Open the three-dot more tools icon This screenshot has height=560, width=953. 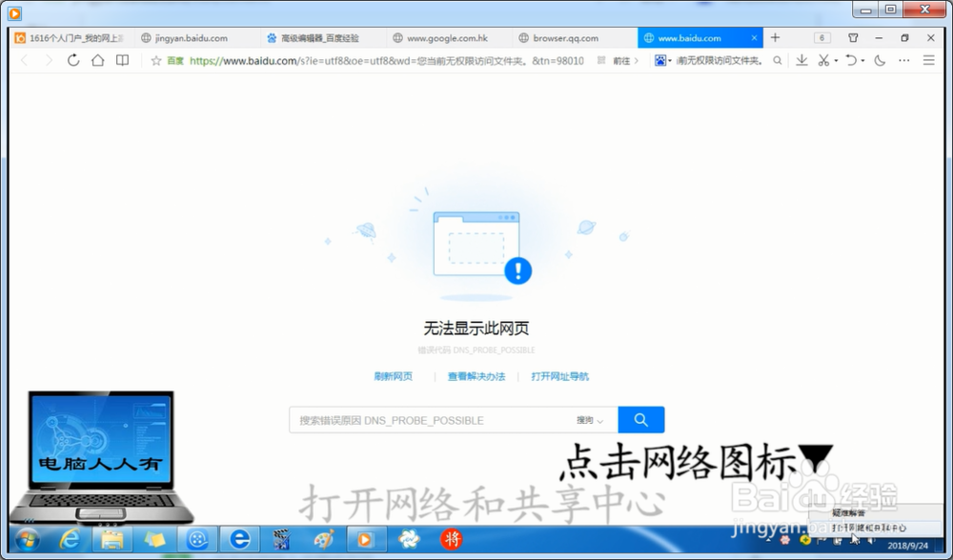pos(903,60)
